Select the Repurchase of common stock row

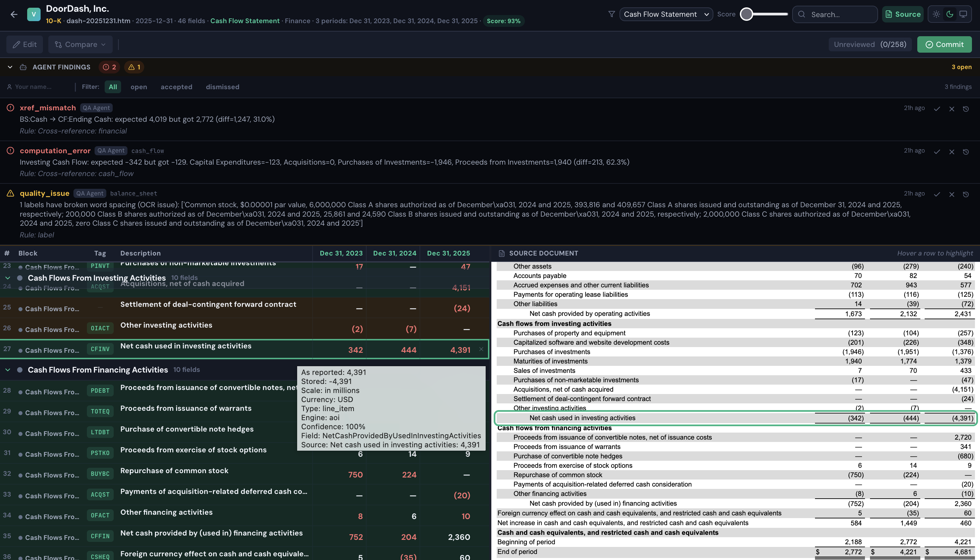click(244, 473)
